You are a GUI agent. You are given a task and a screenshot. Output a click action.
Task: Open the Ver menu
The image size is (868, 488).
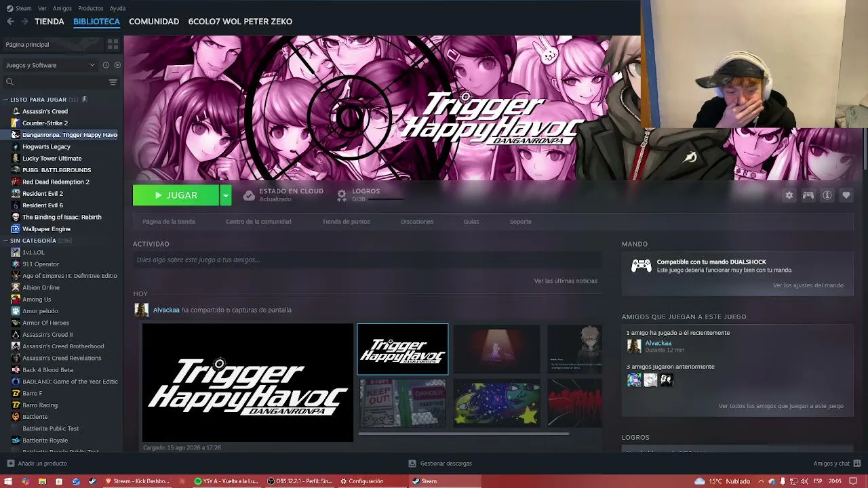point(42,8)
